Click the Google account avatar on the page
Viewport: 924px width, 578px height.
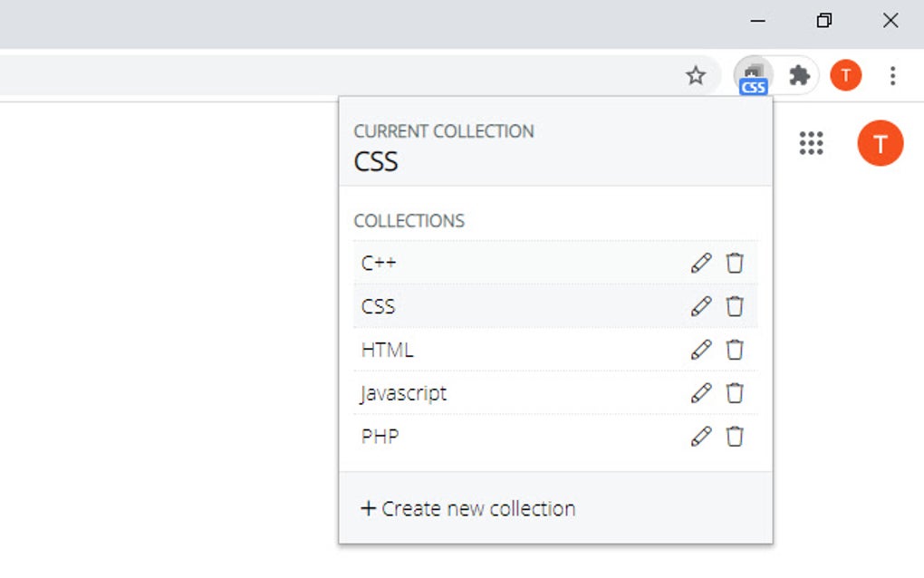point(879,143)
